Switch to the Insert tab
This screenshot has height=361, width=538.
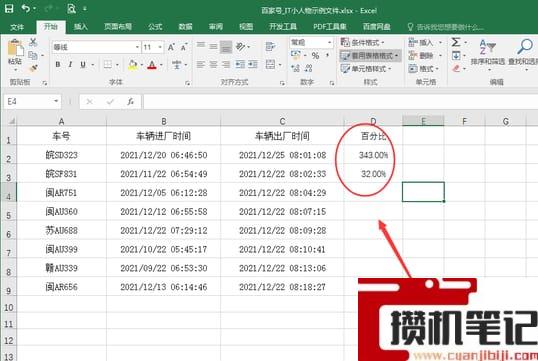pos(81,26)
